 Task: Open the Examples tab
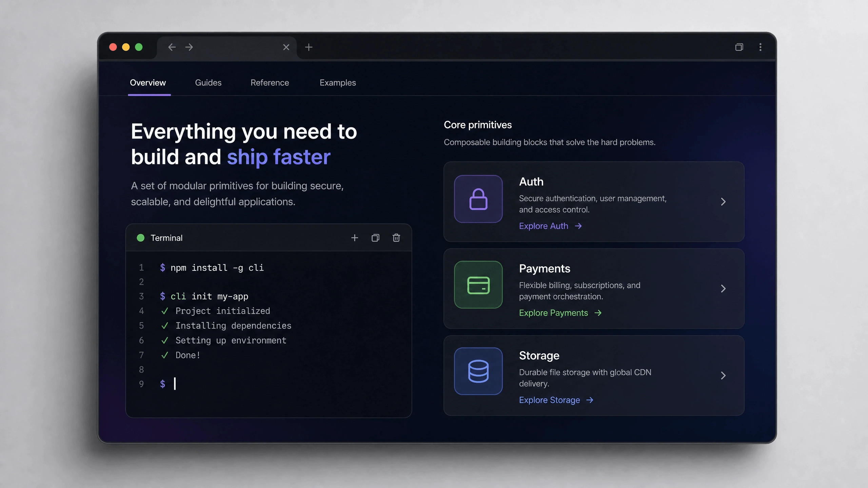click(x=338, y=83)
